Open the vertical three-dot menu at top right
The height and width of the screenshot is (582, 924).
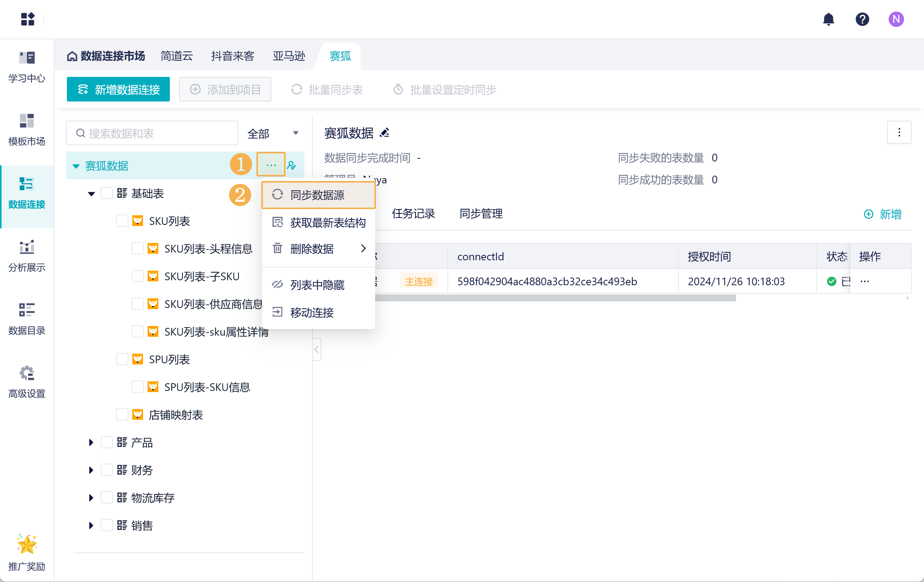coord(899,133)
